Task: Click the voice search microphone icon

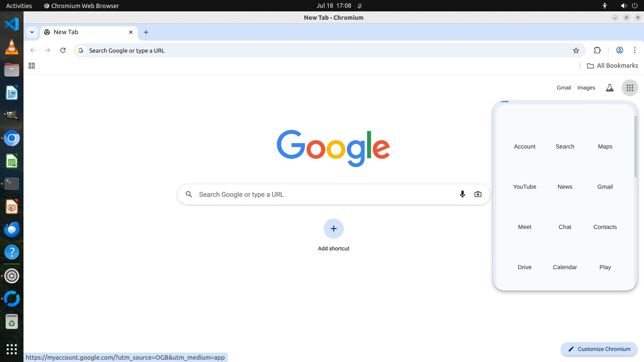Action: tap(462, 194)
